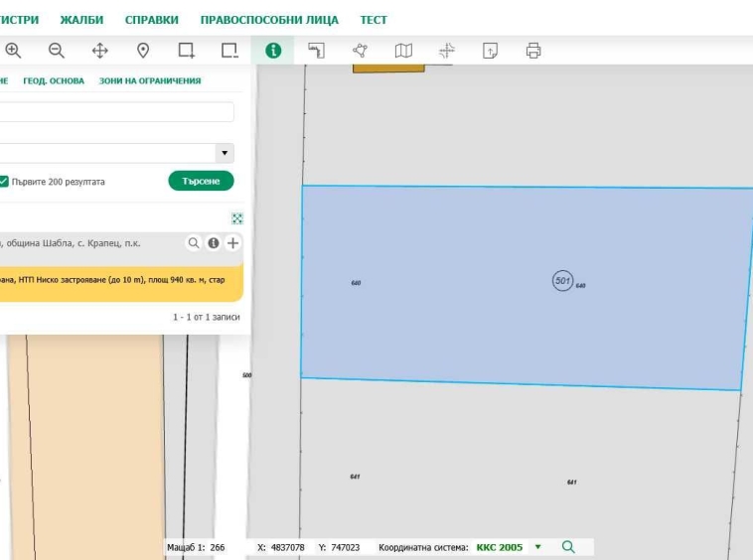Select the zoom in magnifier tool

coord(13,51)
